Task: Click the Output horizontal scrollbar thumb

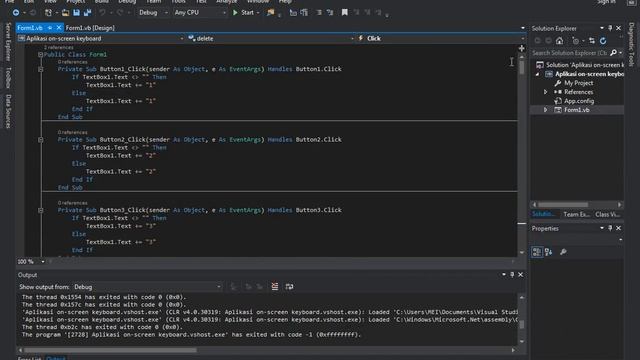Action: [110, 350]
